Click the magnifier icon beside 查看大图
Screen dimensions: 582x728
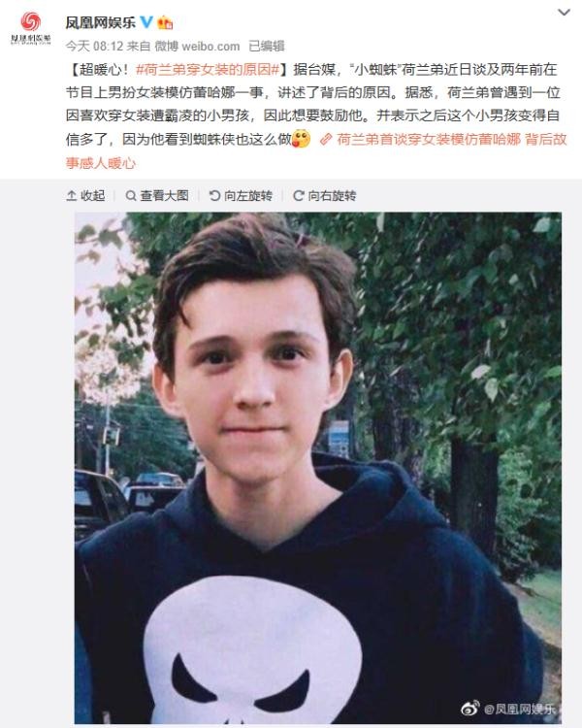tap(131, 195)
